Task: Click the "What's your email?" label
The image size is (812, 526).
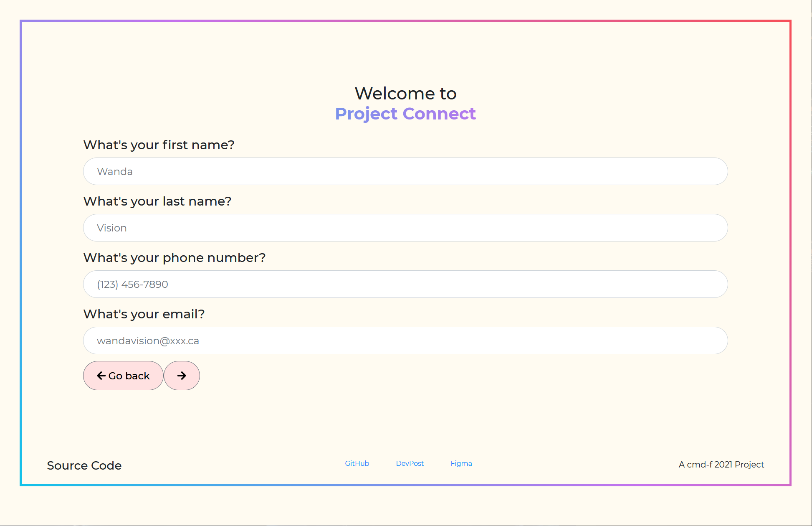Action: (144, 314)
